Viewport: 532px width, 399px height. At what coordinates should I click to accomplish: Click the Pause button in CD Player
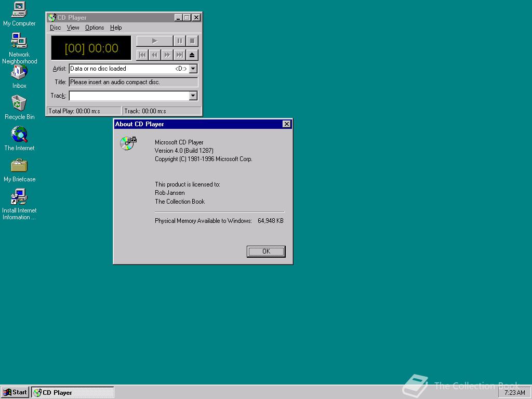click(x=179, y=41)
